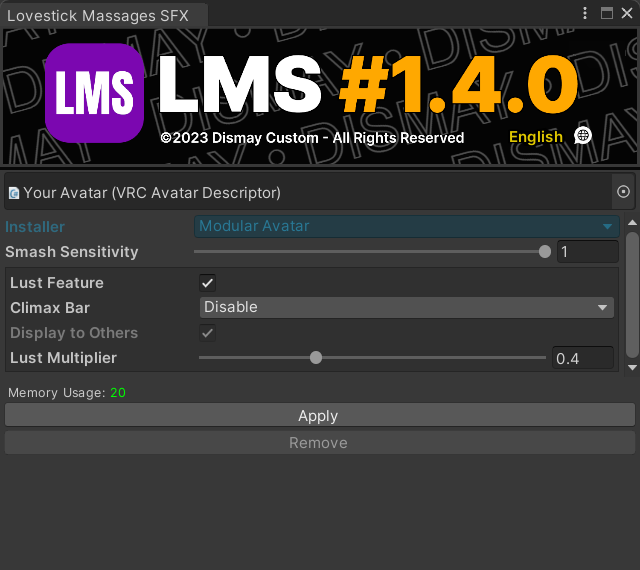Open the avatar object picker circle icon
The width and height of the screenshot is (640, 570).
(x=623, y=191)
